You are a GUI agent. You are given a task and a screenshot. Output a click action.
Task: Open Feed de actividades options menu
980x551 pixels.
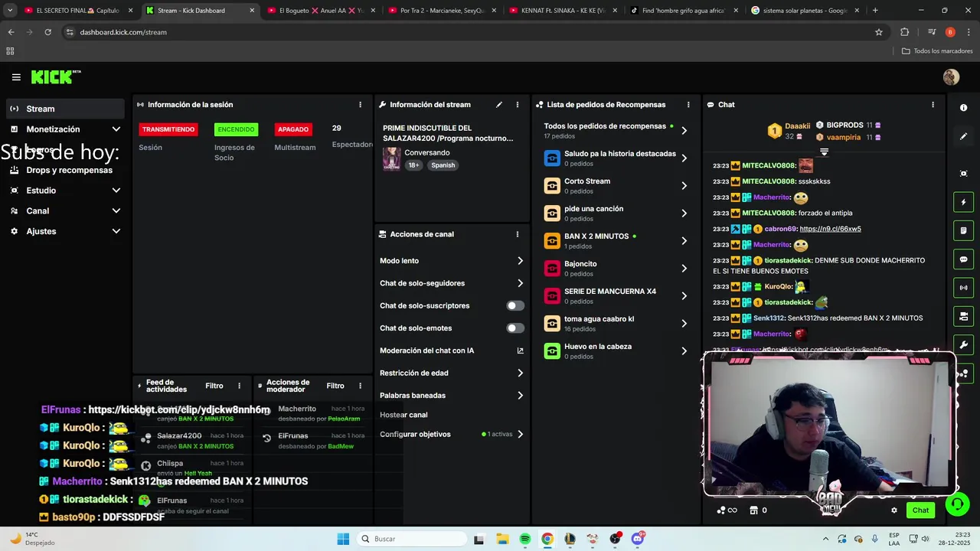coord(239,386)
